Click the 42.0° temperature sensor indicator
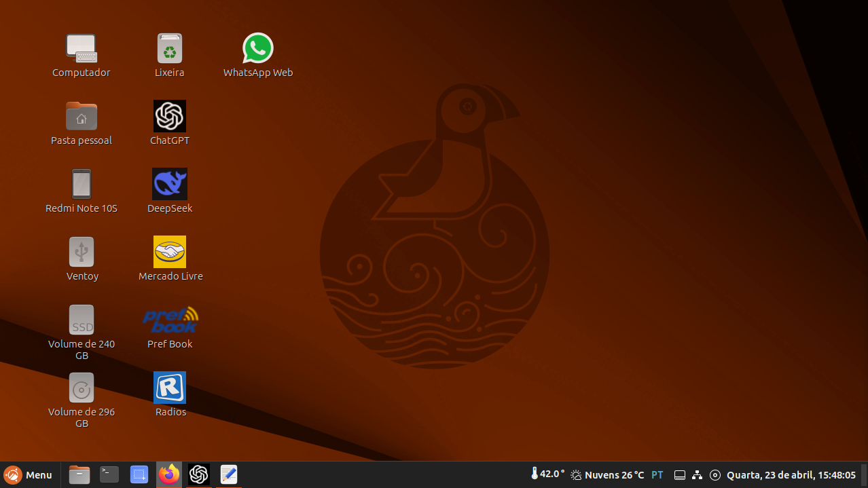 coord(547,474)
